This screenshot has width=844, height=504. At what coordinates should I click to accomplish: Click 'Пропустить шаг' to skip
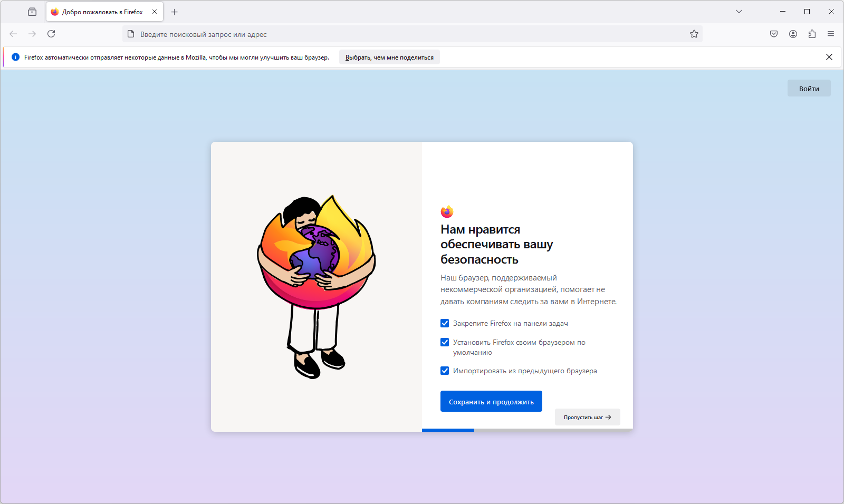(587, 417)
